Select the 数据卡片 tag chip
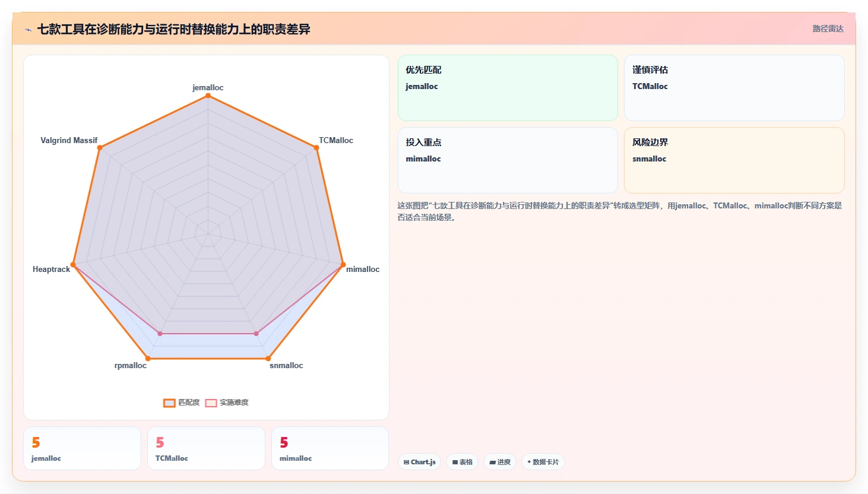 tap(543, 462)
